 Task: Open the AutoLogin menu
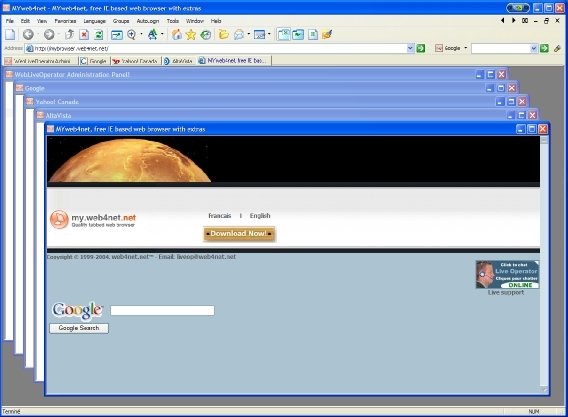(x=148, y=21)
